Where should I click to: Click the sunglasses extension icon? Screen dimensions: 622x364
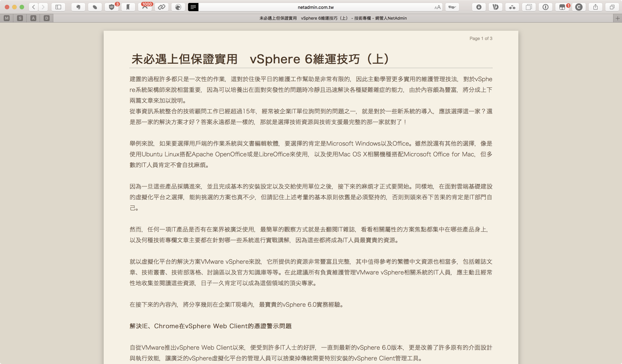click(x=452, y=7)
